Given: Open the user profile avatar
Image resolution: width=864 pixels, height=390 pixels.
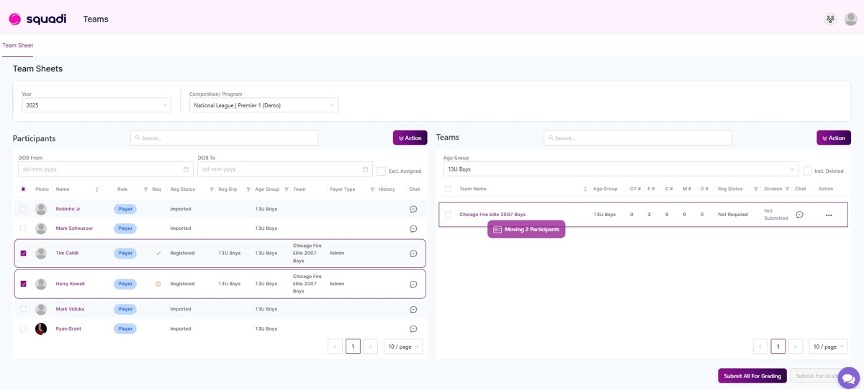Looking at the screenshot, I should 851,19.
